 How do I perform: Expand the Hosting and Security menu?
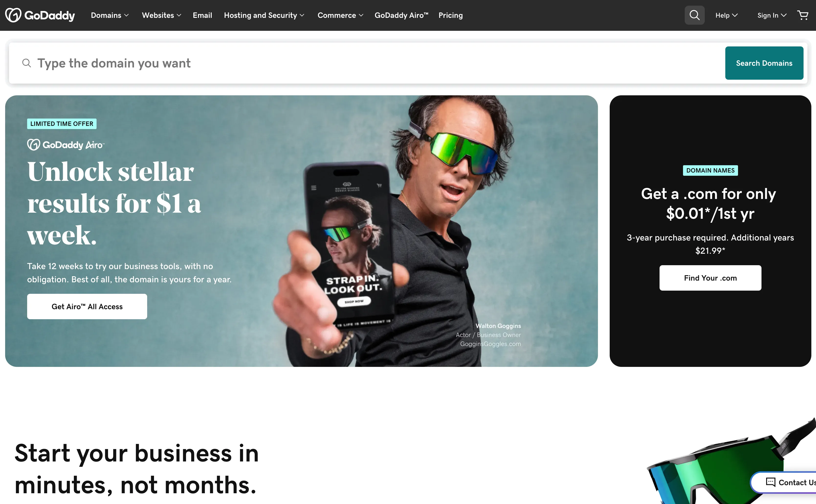tap(264, 15)
